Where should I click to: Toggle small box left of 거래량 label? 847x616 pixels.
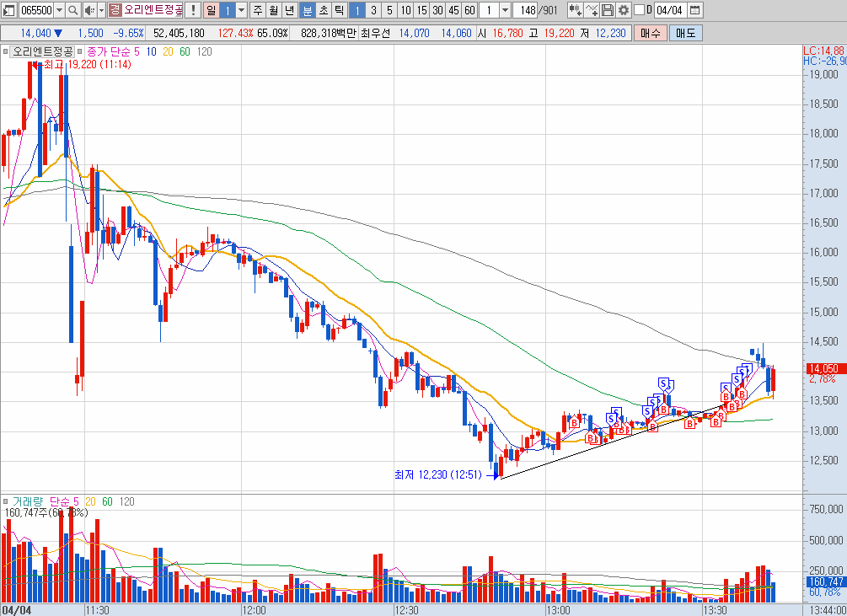click(x=6, y=501)
